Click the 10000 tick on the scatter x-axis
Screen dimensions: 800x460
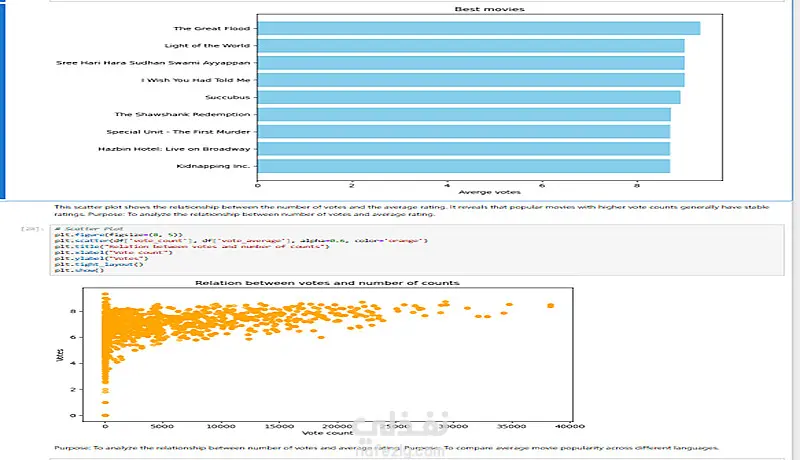221,426
